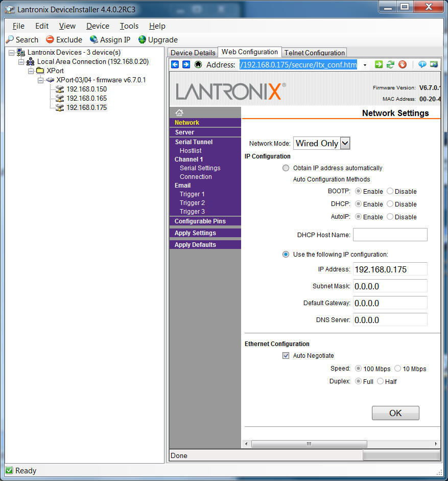This screenshot has width=448, height=481.
Task: Collapse the XPort-03/04 firmware node
Action: [x=40, y=80]
